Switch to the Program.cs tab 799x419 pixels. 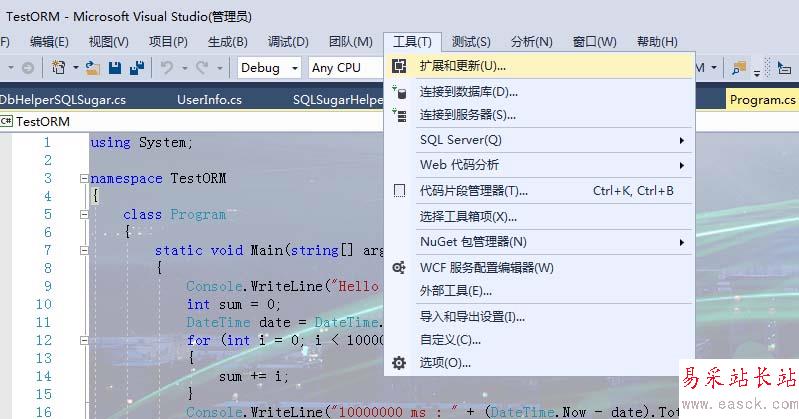762,99
